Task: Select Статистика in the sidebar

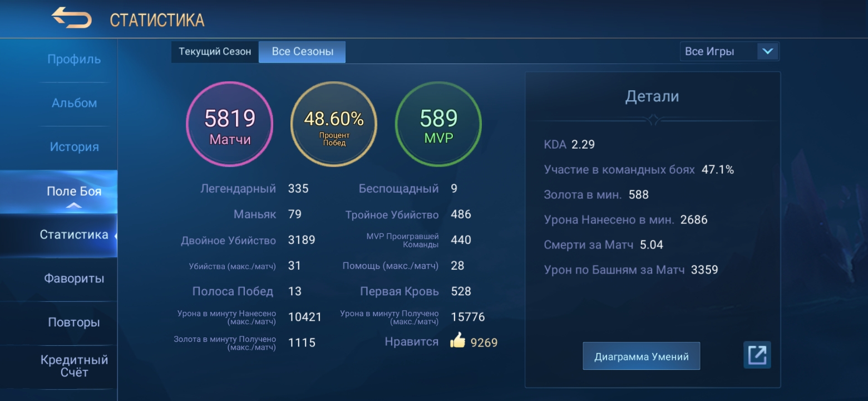Action: [x=74, y=235]
